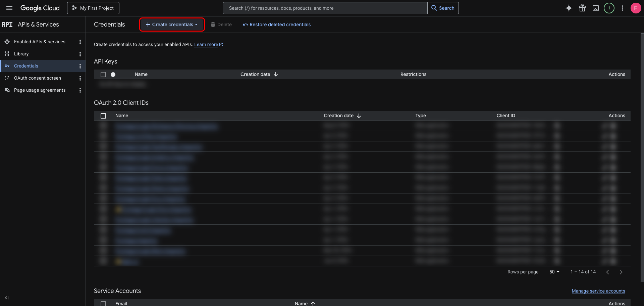The image size is (644, 306).
Task: Collapse the side navigation panel
Action: [x=7, y=298]
